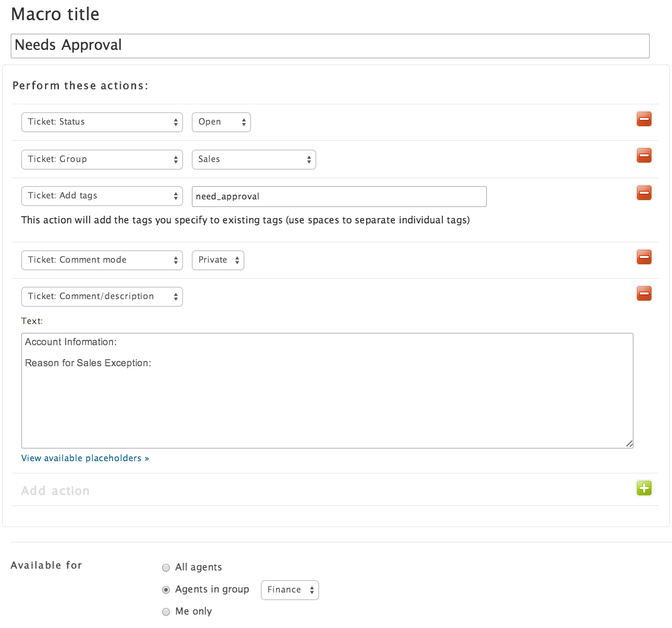The image size is (672, 628).
Task: Open the Sales group value dropdown
Action: pyautogui.click(x=254, y=160)
